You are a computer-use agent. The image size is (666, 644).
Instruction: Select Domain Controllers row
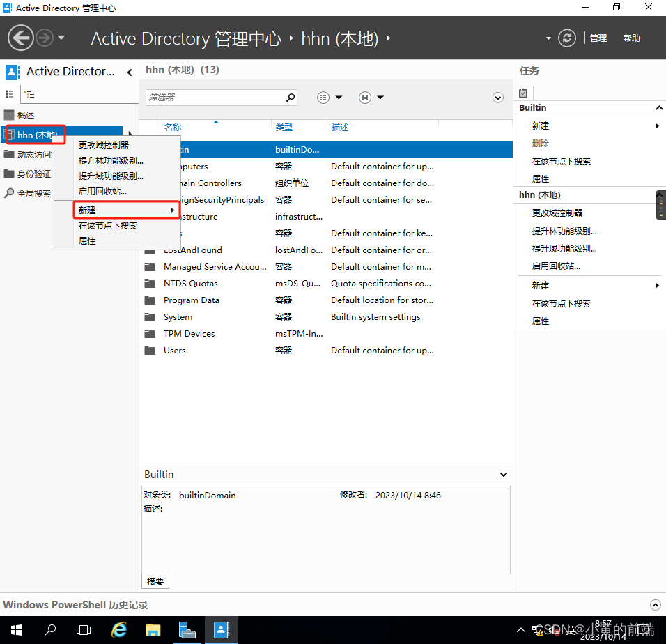pyautogui.click(x=326, y=183)
